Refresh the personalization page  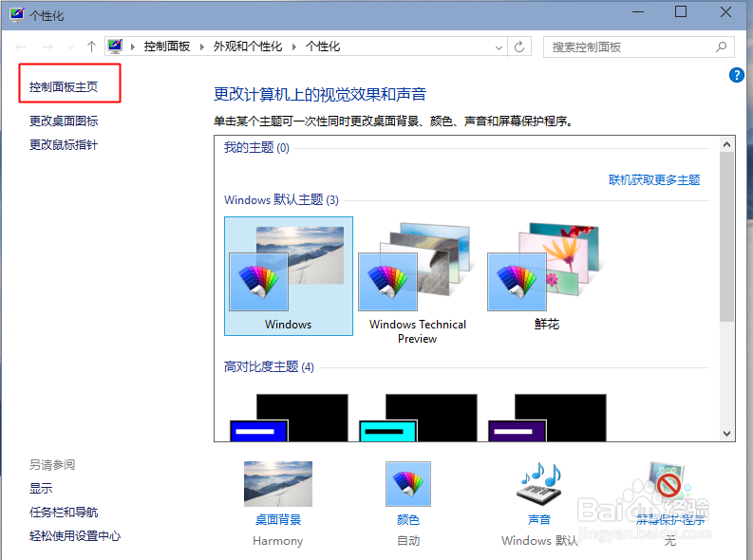click(519, 47)
